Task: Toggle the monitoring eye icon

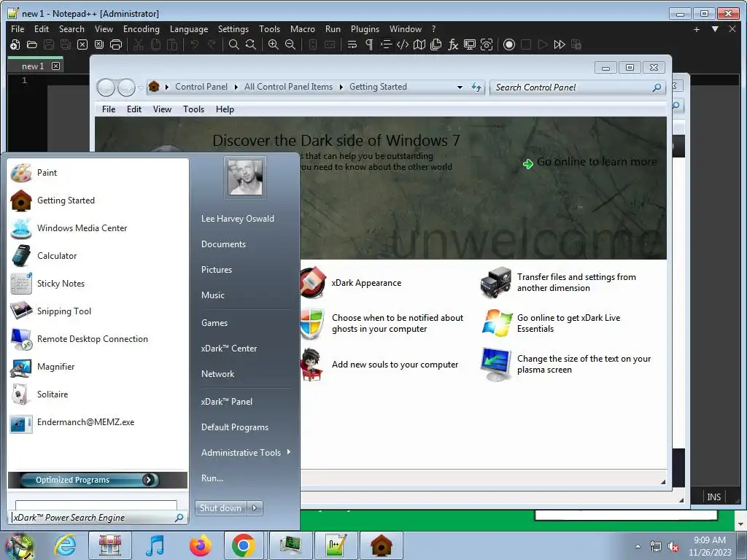Action: (x=487, y=44)
